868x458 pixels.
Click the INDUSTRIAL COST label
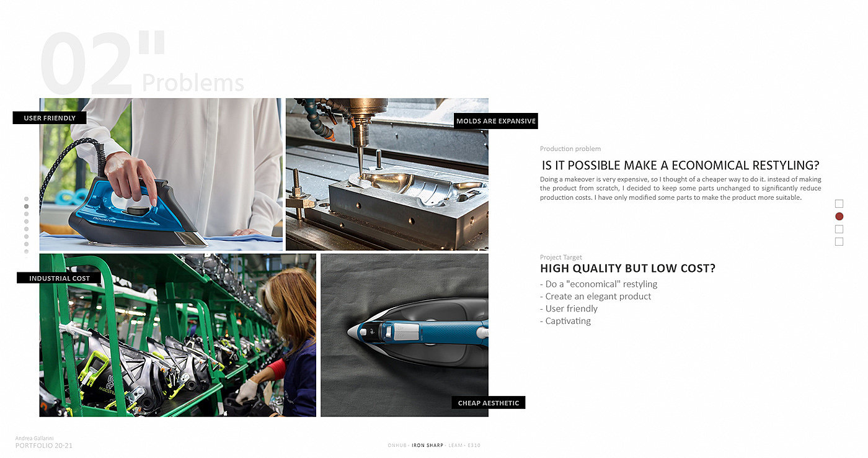(x=60, y=278)
